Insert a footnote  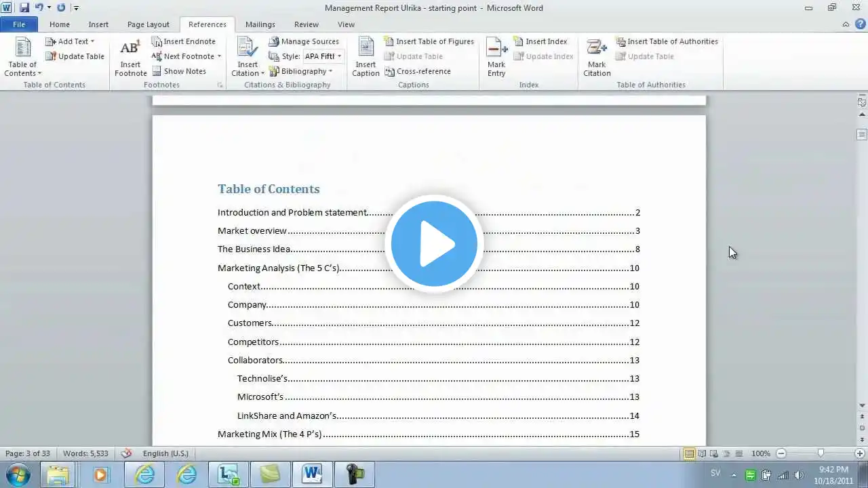click(x=130, y=58)
